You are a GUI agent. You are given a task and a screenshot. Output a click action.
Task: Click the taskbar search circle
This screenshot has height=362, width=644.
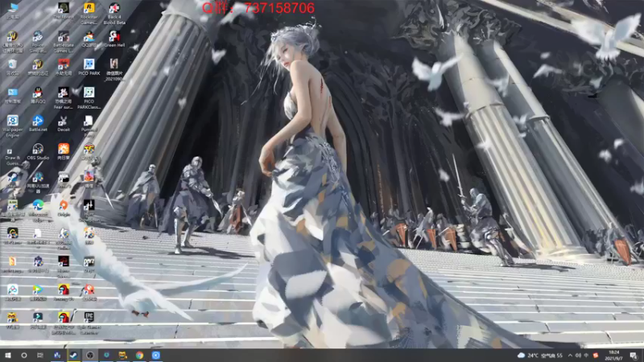[x=24, y=356]
